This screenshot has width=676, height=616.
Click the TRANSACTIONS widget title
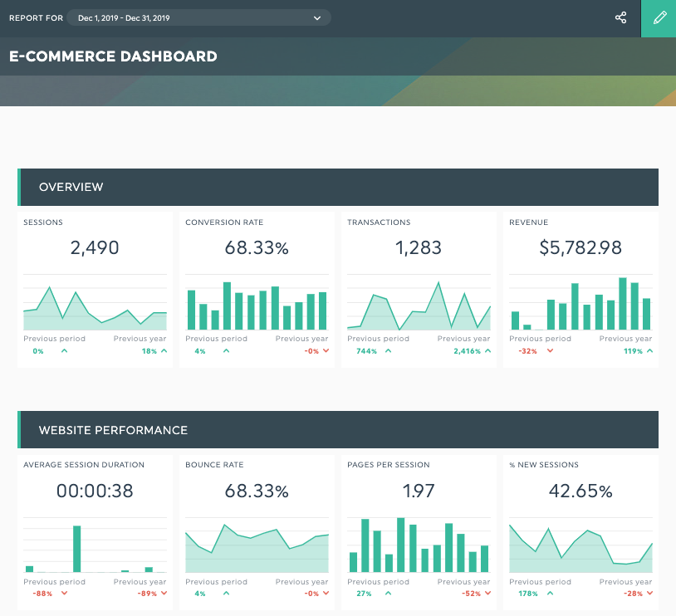[x=379, y=222]
